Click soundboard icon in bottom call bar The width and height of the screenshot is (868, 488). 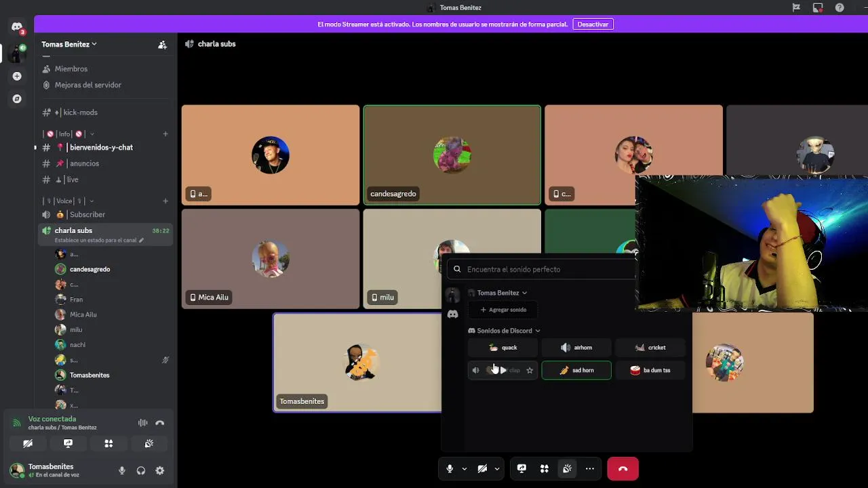coord(567,468)
